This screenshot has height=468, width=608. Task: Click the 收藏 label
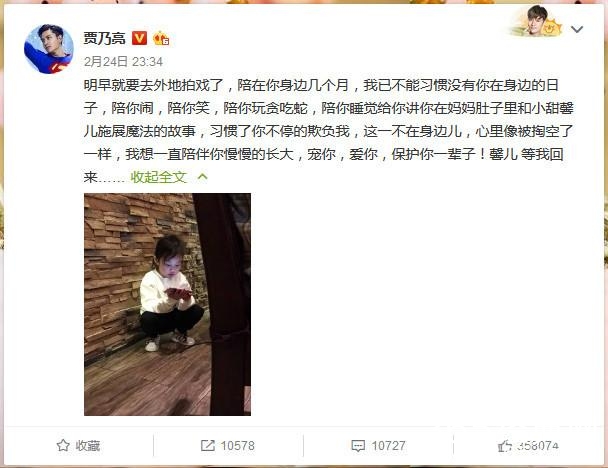tap(88, 446)
